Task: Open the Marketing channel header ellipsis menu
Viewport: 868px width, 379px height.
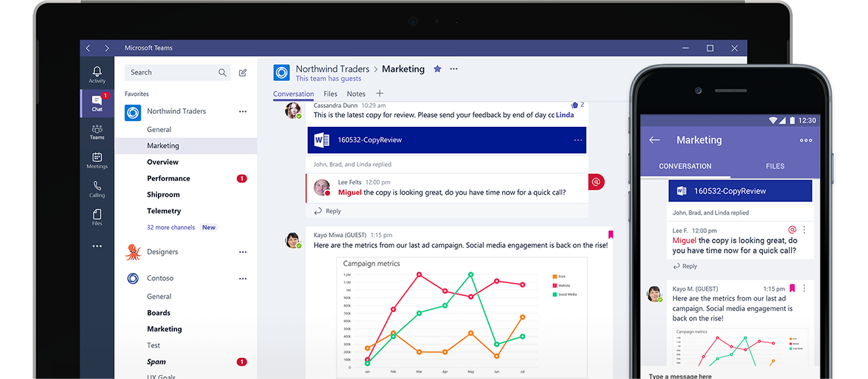Action: [x=454, y=68]
